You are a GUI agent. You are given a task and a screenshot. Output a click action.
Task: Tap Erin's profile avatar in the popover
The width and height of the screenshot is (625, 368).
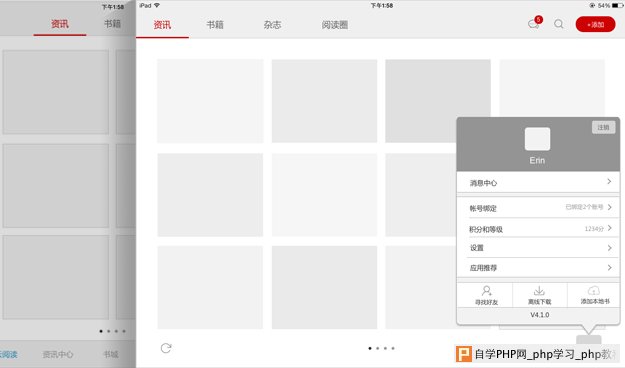click(537, 139)
